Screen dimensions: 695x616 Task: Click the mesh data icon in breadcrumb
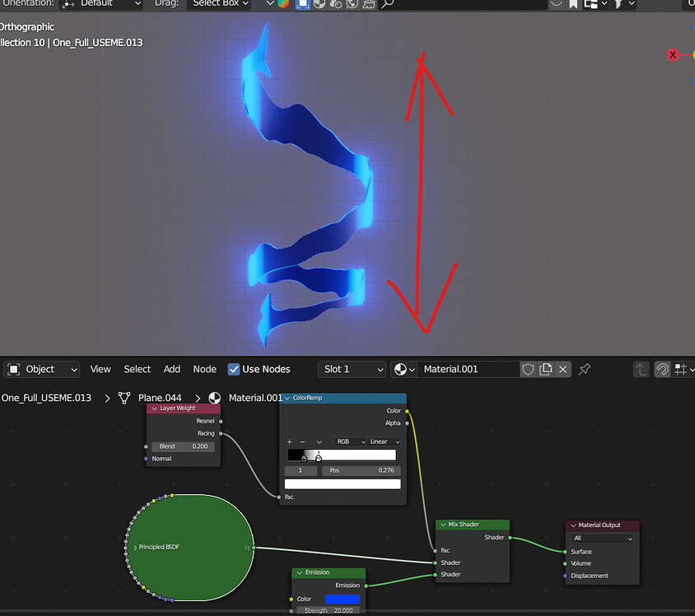[124, 398]
